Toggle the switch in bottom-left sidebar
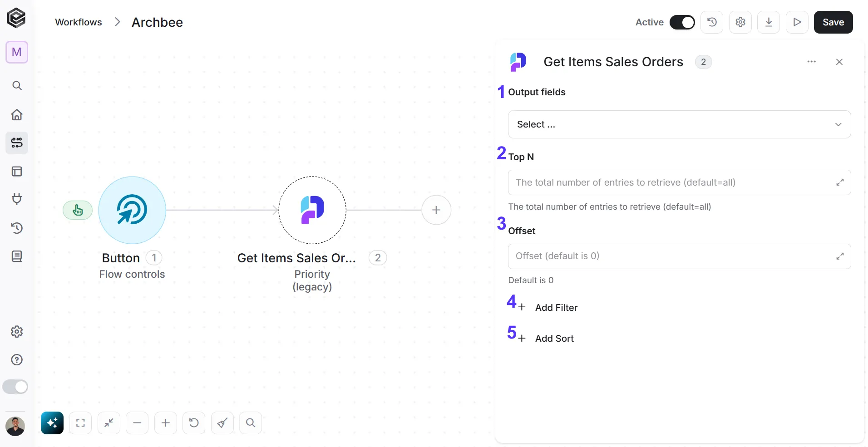 pyautogui.click(x=15, y=387)
